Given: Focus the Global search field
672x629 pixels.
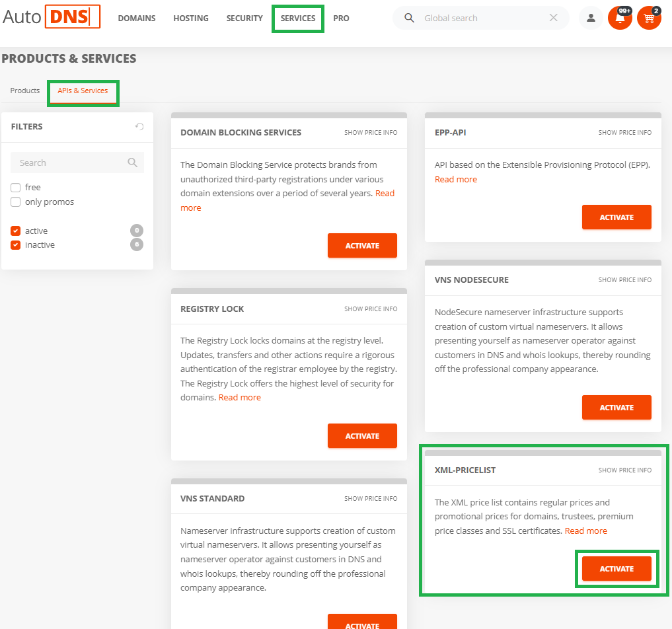Looking at the screenshot, I should (481, 18).
